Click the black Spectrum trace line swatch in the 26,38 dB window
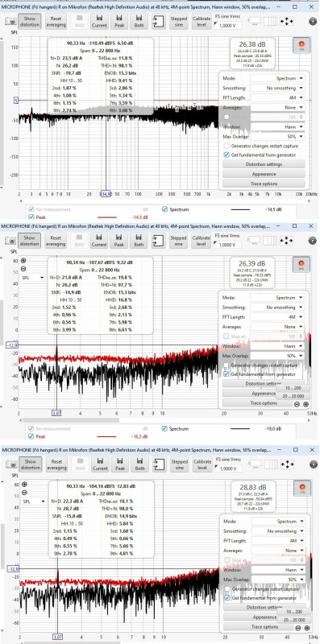 [x=240, y=209]
